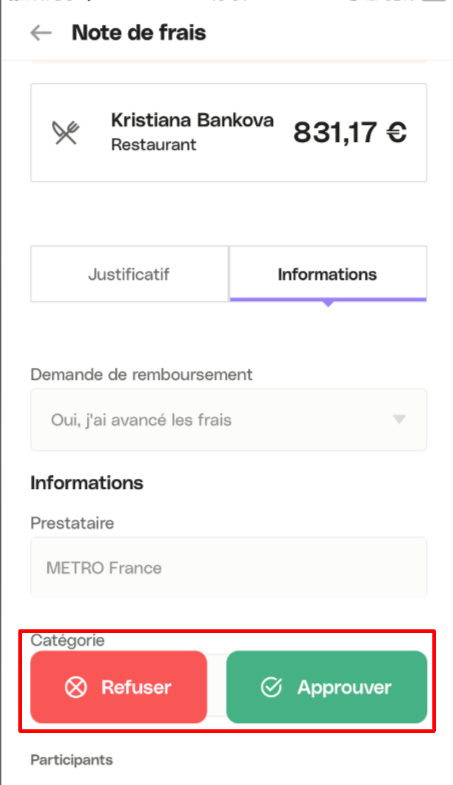Click the Participants section label
This screenshot has height=785, width=453.
(x=72, y=760)
